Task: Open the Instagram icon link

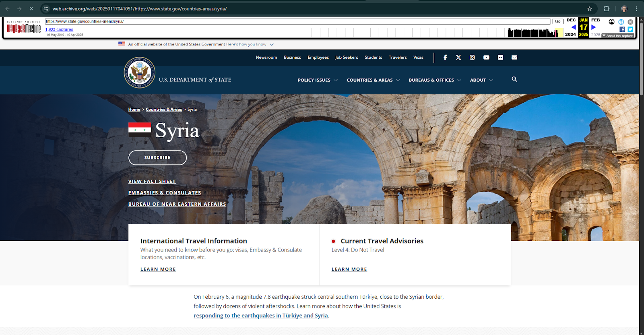Action: [x=472, y=58]
